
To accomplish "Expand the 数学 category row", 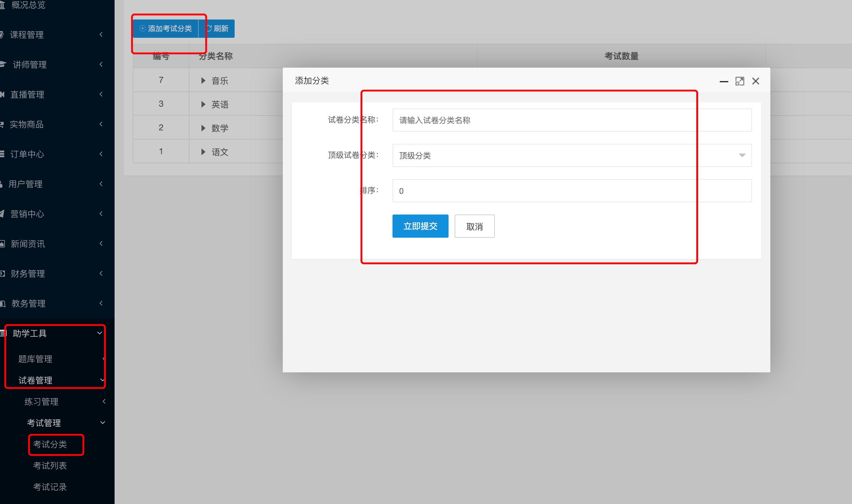I will tap(203, 128).
